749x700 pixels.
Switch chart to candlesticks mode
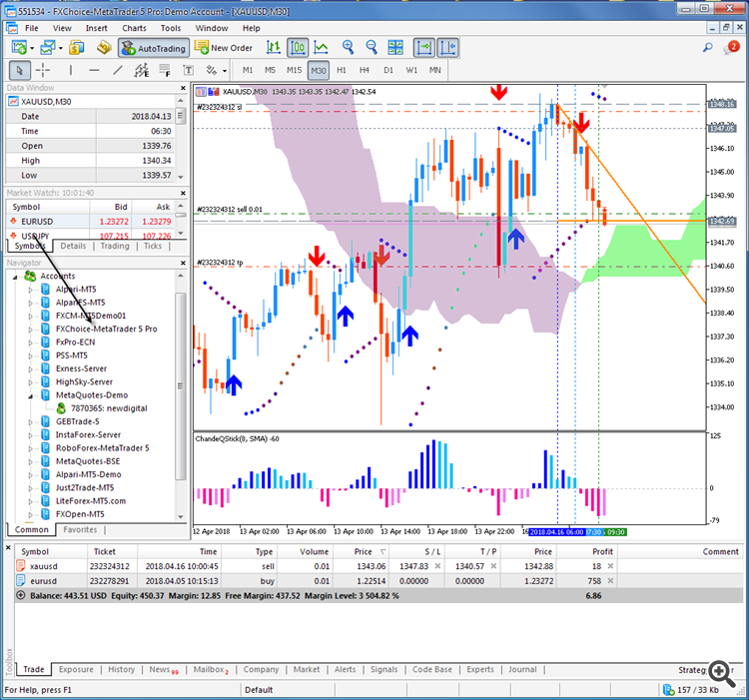pos(298,48)
